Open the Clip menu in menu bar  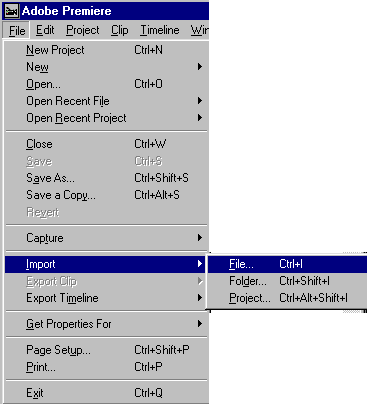pos(120,30)
